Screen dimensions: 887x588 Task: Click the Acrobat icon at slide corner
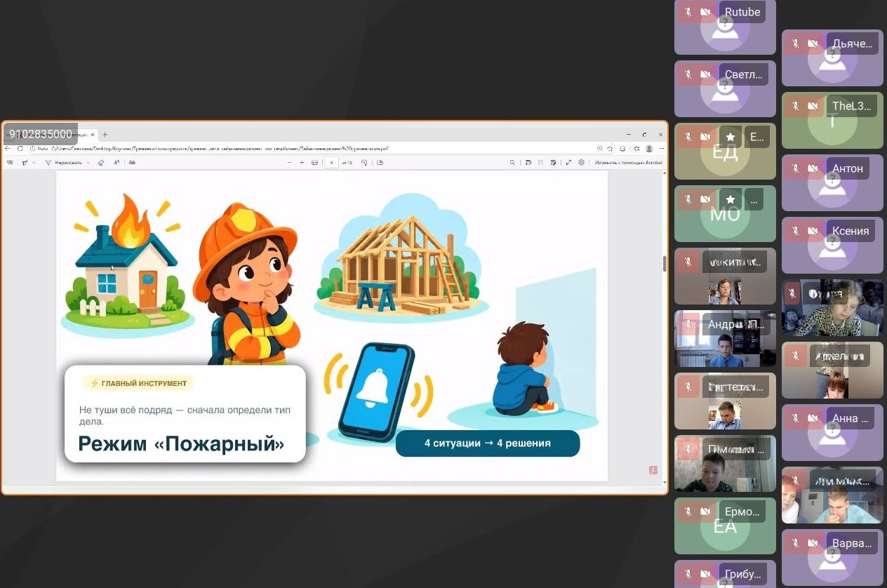click(653, 470)
